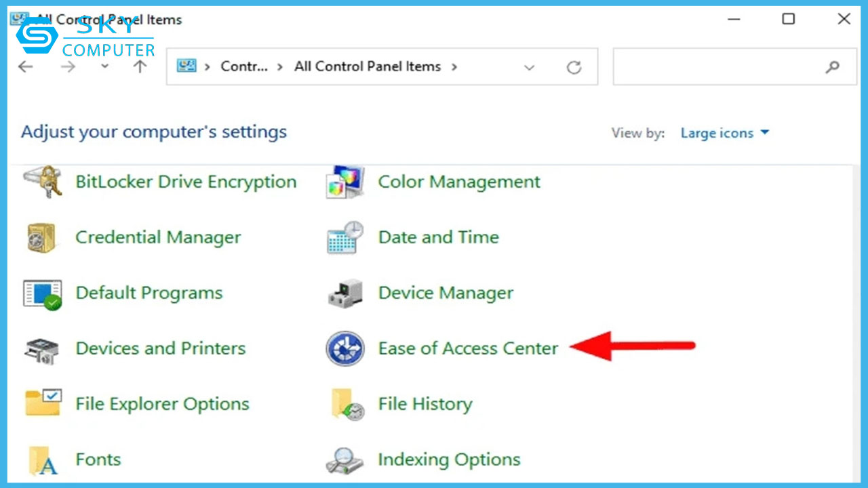The width and height of the screenshot is (868, 488).
Task: Click the Device Manager icon
Action: pos(345,293)
